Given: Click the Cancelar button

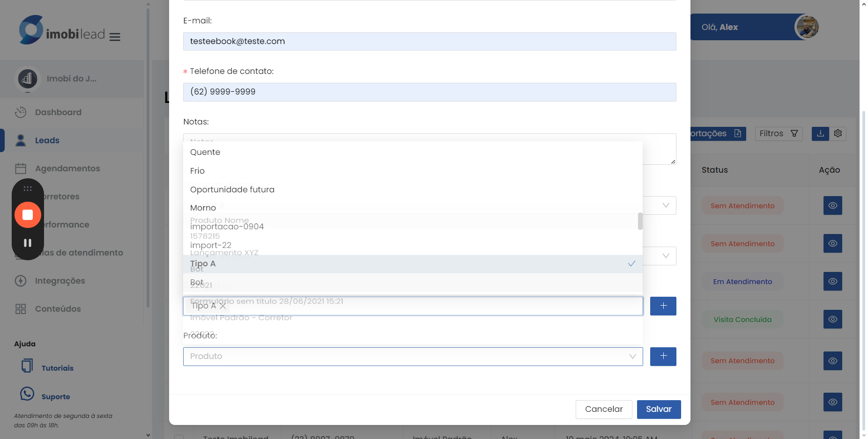Looking at the screenshot, I should coord(603,409).
